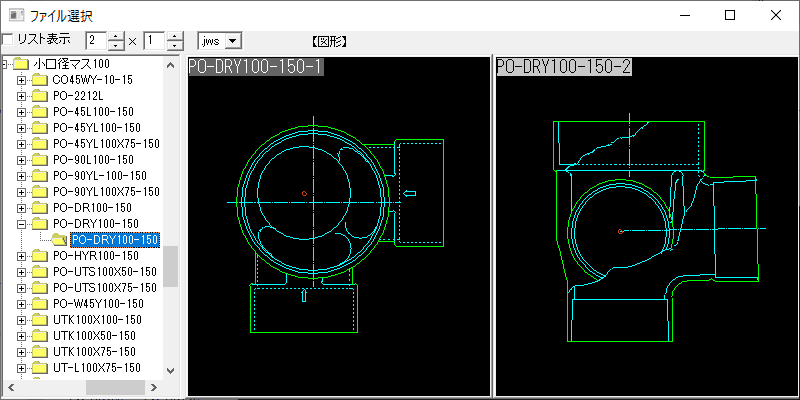Click the PO-2212L folder icon
The height and width of the screenshot is (400, 800).
tap(39, 96)
